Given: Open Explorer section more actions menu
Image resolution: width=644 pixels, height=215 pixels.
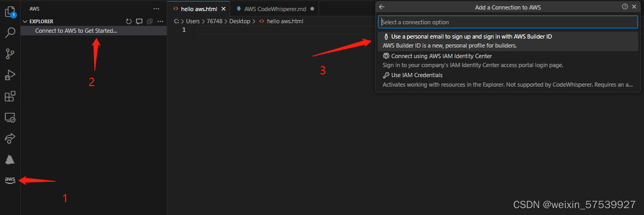Looking at the screenshot, I should click(x=160, y=22).
